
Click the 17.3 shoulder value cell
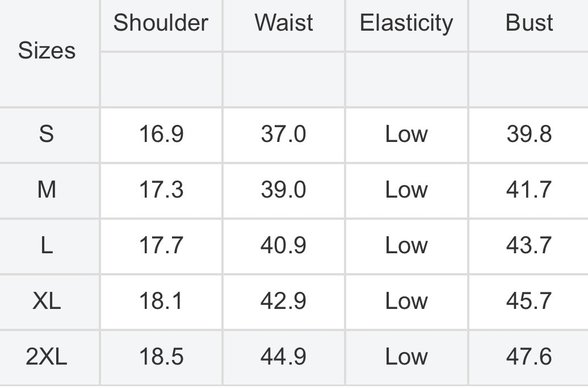(161, 190)
